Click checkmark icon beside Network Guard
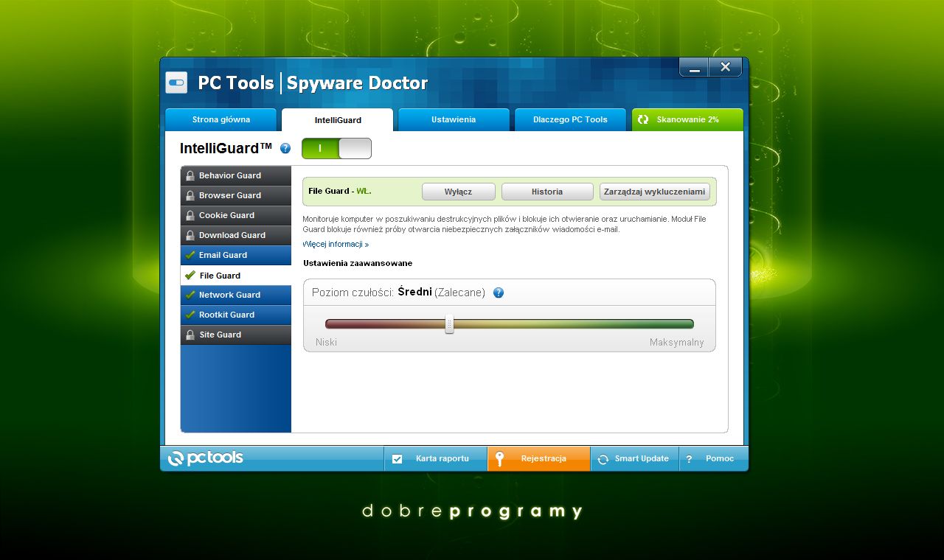 coord(190,295)
